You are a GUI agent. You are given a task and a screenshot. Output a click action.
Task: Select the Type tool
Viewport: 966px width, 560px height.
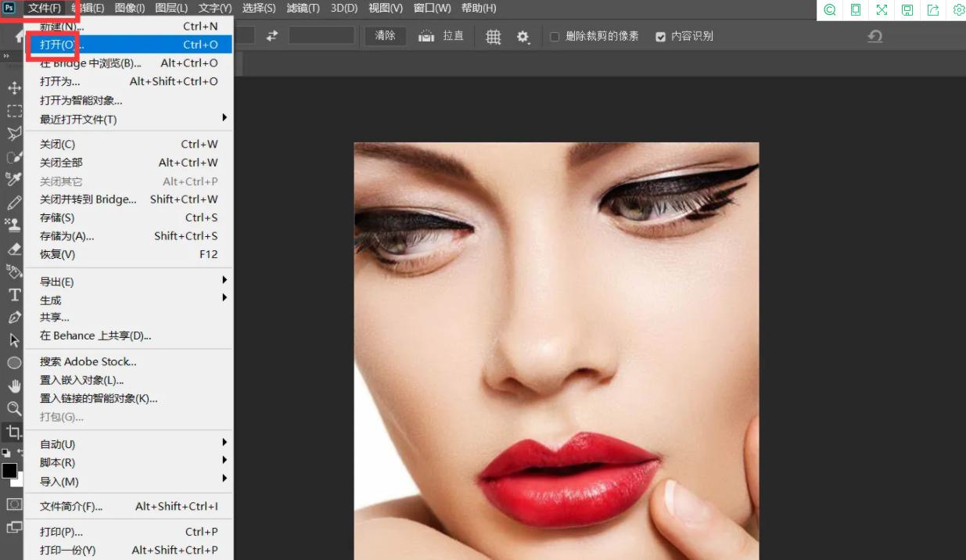[13, 295]
